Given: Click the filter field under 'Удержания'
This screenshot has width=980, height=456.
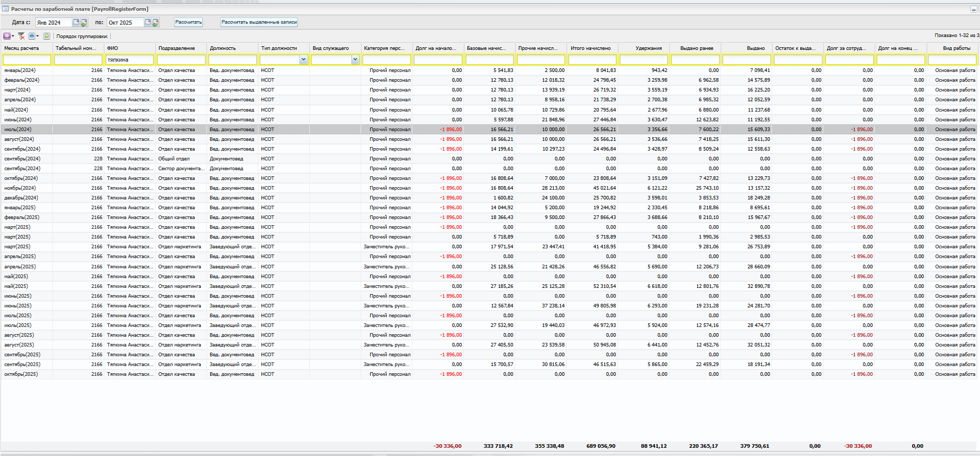Looking at the screenshot, I should pyautogui.click(x=644, y=60).
